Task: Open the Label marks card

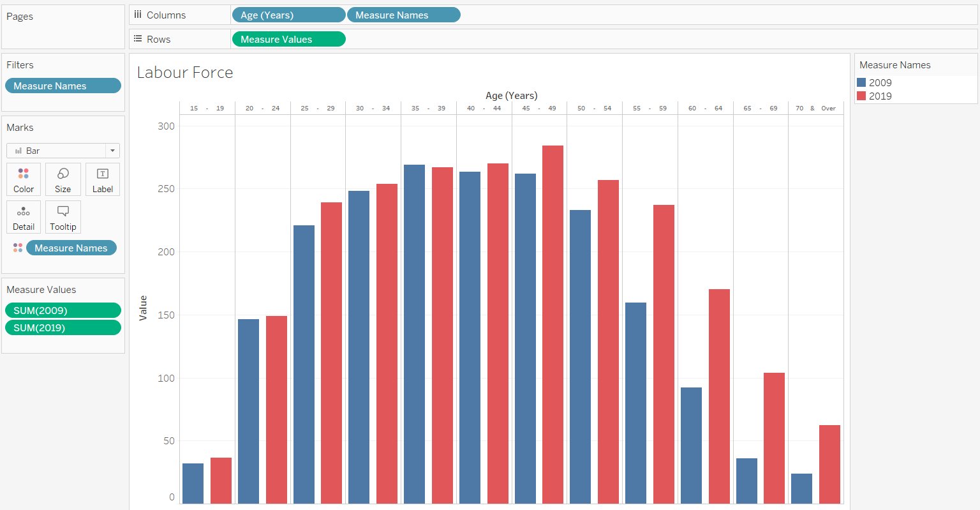Action: [x=103, y=179]
